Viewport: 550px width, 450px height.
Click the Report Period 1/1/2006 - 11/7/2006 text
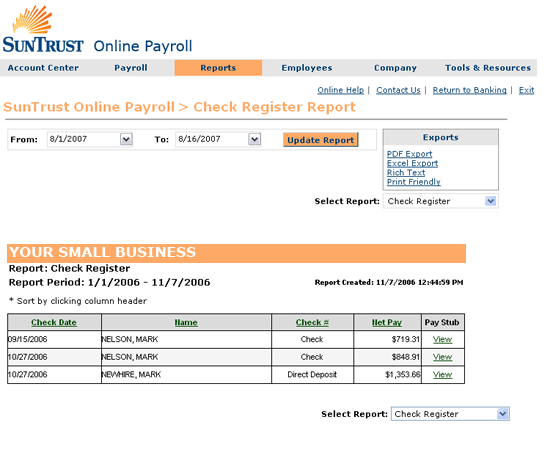109,283
